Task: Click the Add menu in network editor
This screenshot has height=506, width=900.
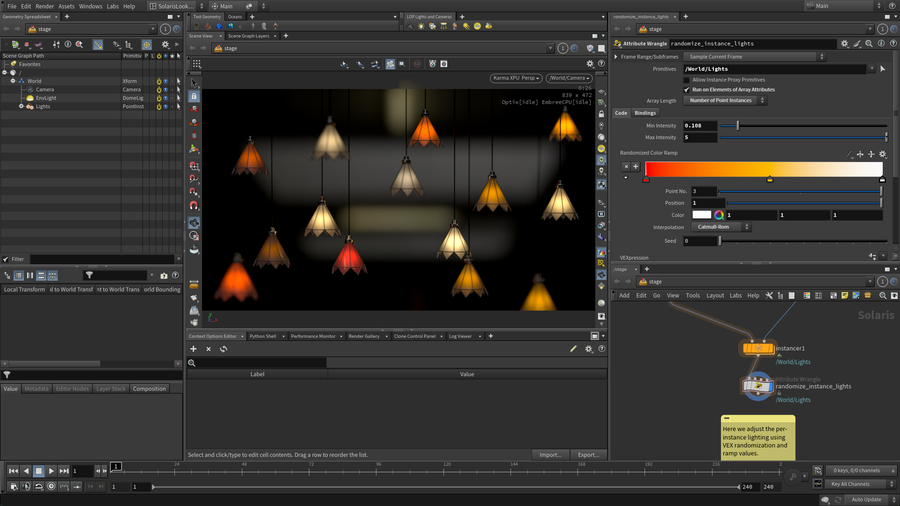Action: pyautogui.click(x=624, y=295)
